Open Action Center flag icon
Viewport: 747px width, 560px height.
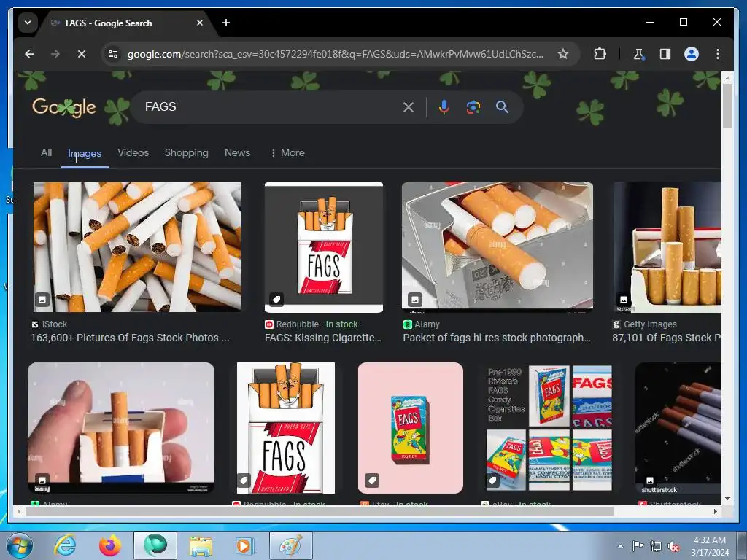click(x=638, y=546)
